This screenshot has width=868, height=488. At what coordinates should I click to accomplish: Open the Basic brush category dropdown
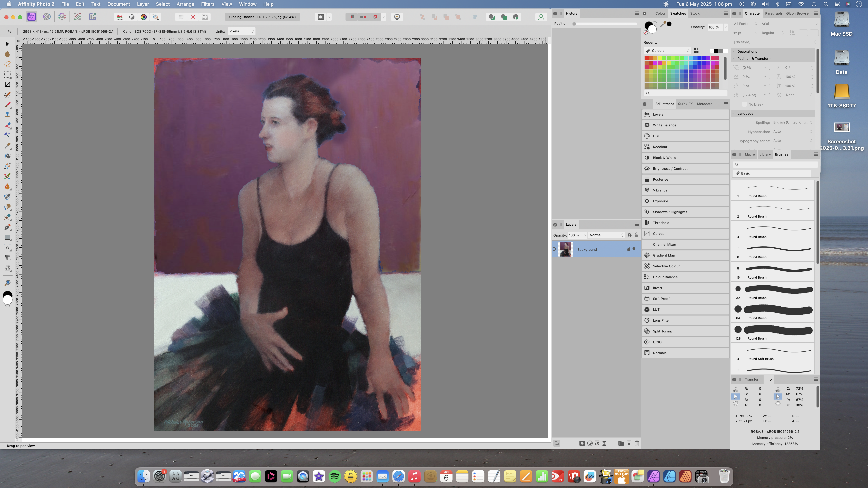[772, 174]
